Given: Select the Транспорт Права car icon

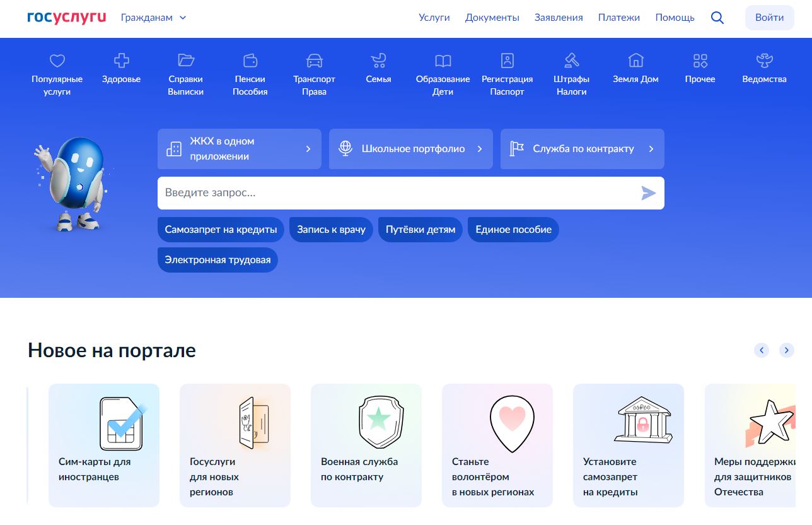Looking at the screenshot, I should (x=314, y=61).
